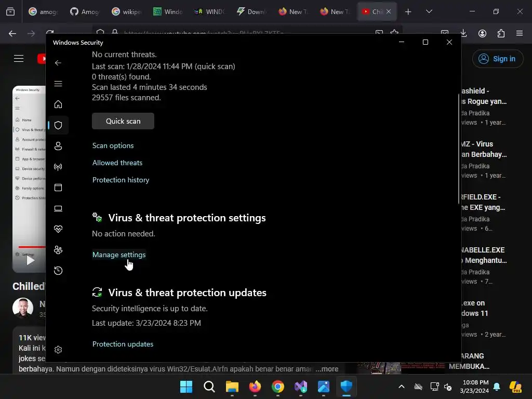The width and height of the screenshot is (532, 399).
Task: Open YouTube guide hamburger menu
Action: 19,58
